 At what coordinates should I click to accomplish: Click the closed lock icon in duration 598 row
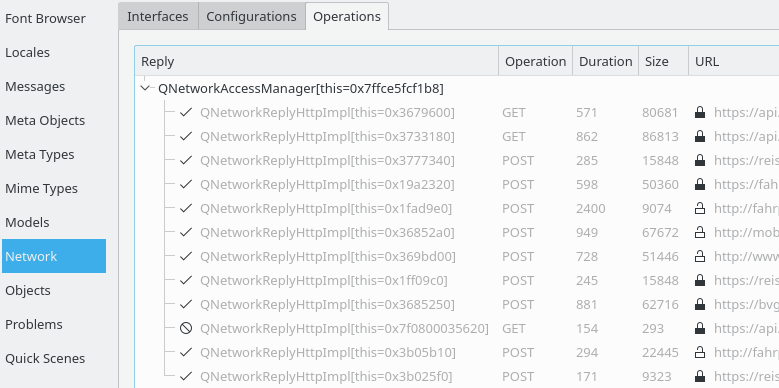(x=700, y=184)
